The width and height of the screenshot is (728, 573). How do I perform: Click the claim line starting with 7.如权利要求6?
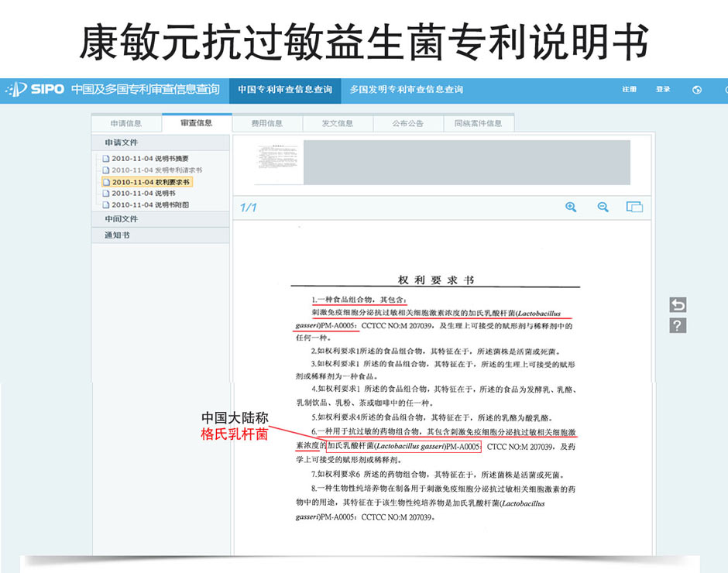pos(438,475)
